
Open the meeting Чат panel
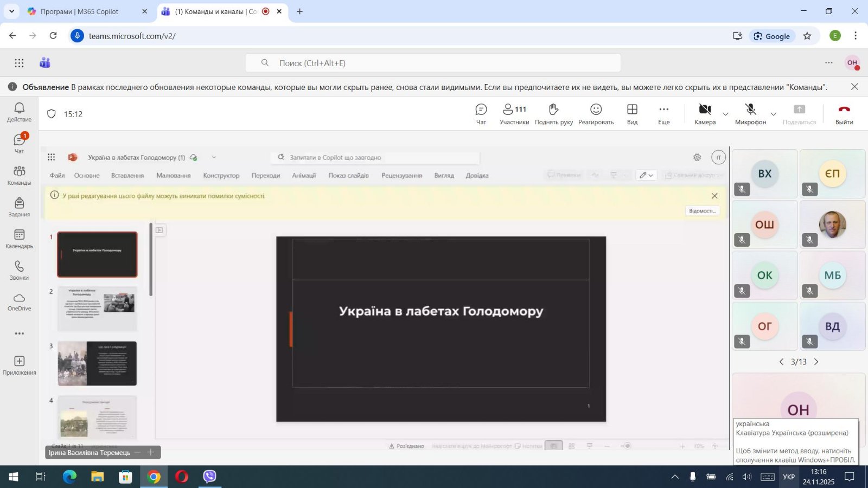481,114
